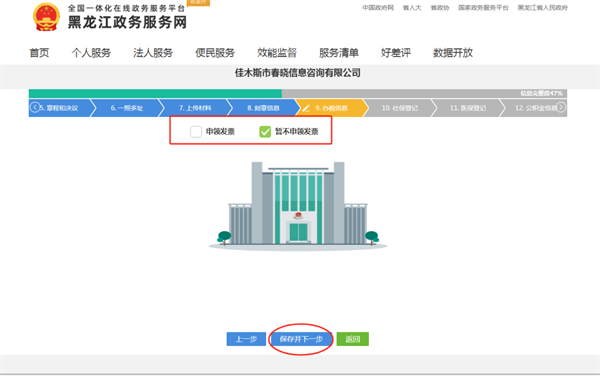The image size is (600, 376).
Task: Click the orange 试运行 badge
Action: [198, 2]
